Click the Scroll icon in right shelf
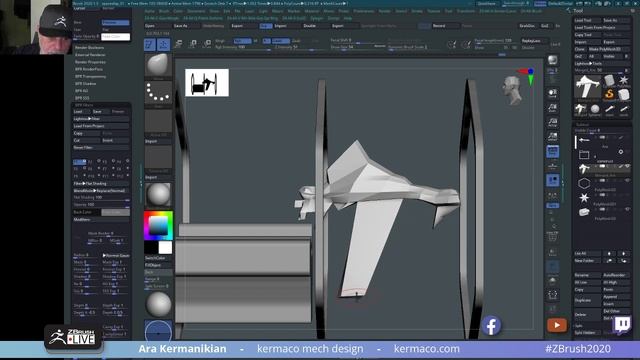 pyautogui.click(x=553, y=93)
